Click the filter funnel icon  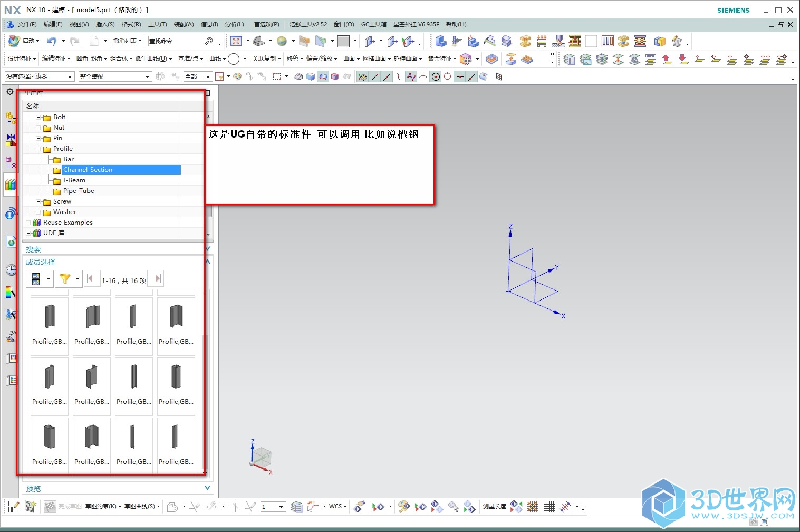click(65, 278)
